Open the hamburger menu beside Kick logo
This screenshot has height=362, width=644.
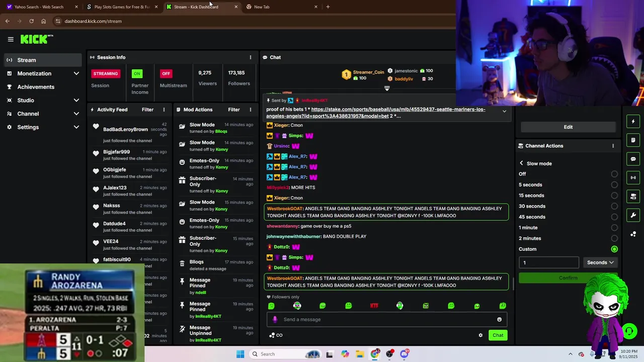click(11, 39)
